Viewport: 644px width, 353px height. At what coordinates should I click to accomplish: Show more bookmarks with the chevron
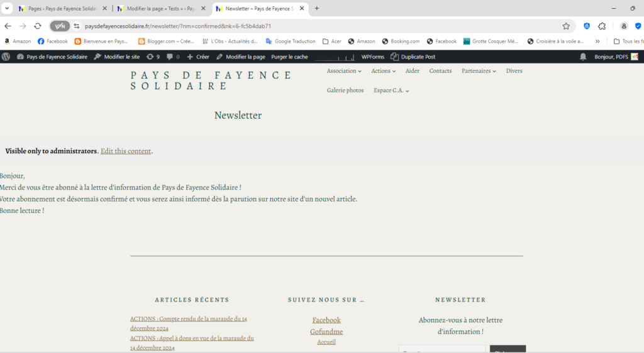pyautogui.click(x=597, y=41)
